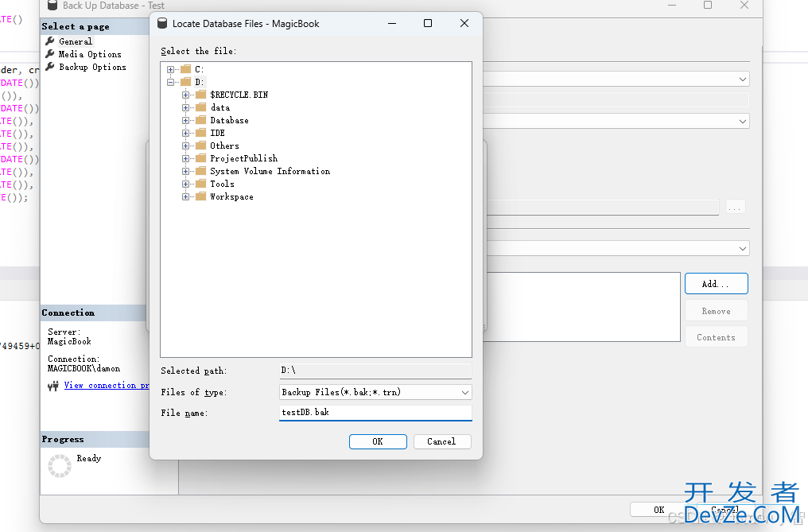Click the D: drive folder icon
Image resolution: width=808 pixels, height=532 pixels.
click(x=186, y=82)
